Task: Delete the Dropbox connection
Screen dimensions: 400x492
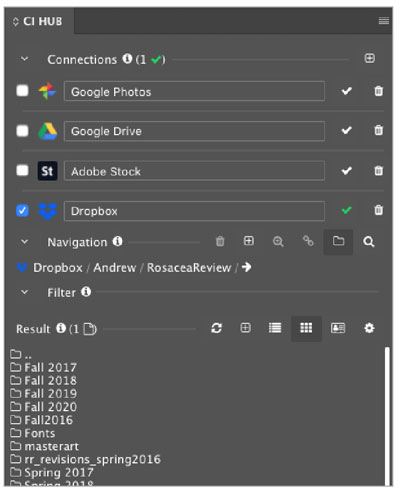Action: point(378,210)
